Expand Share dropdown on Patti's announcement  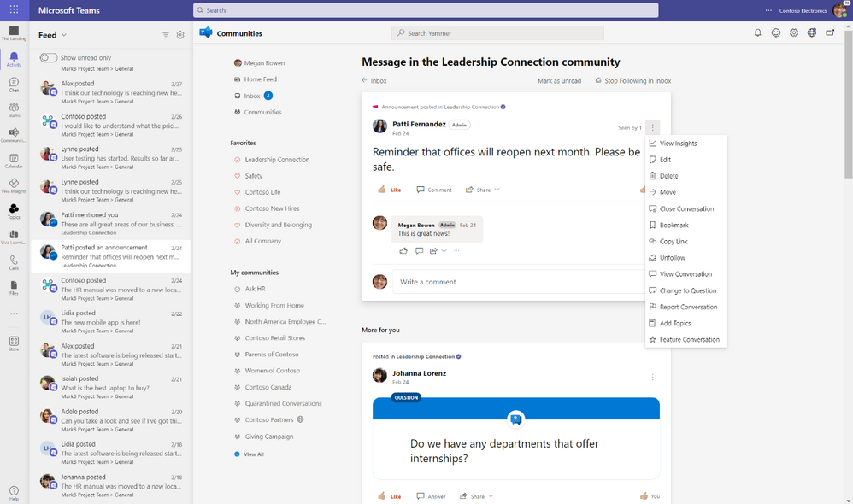click(497, 190)
